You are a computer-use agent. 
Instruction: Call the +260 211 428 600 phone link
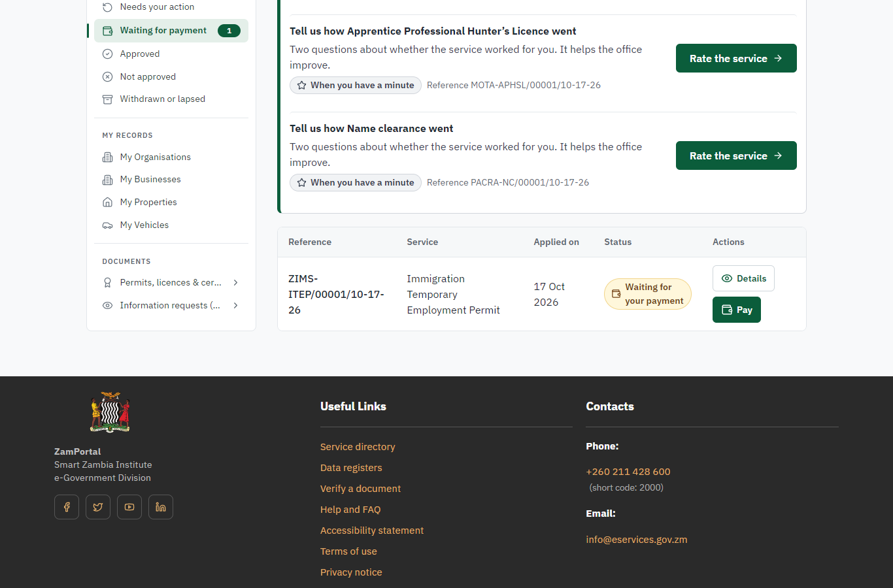628,472
